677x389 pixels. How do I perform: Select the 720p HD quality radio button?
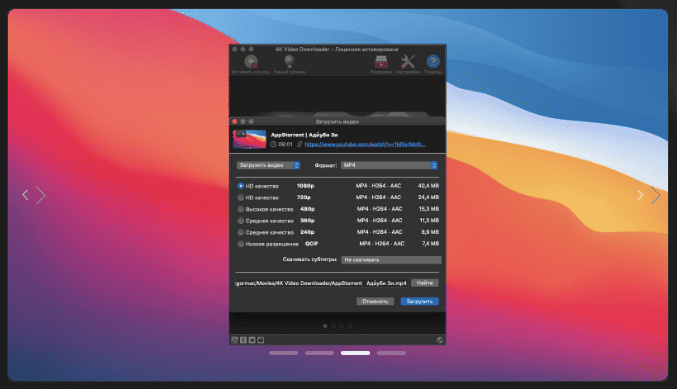tap(240, 197)
